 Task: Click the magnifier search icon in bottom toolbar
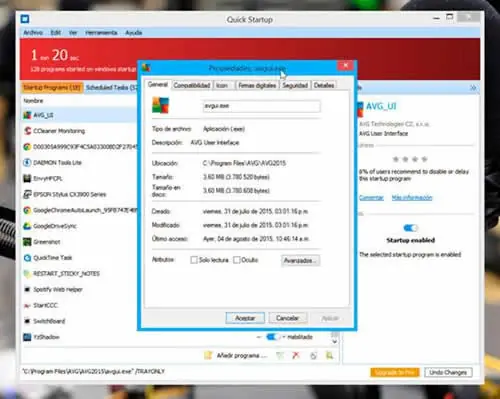click(329, 356)
